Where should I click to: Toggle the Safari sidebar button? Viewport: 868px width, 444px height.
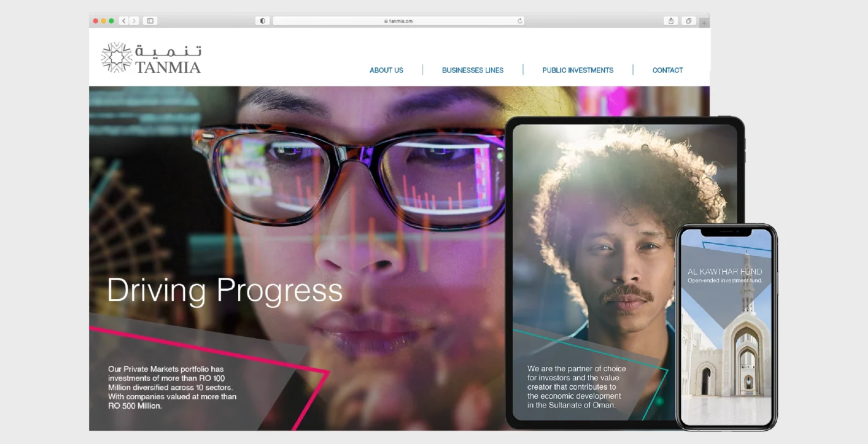(150, 21)
